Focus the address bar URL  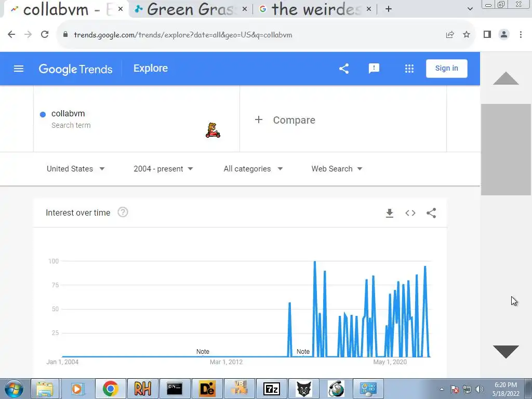click(x=183, y=35)
